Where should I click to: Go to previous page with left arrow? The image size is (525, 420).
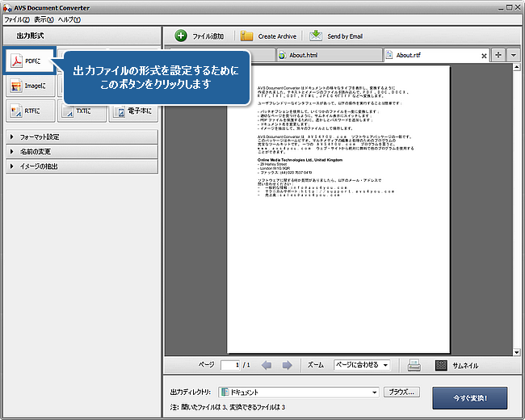(x=267, y=365)
